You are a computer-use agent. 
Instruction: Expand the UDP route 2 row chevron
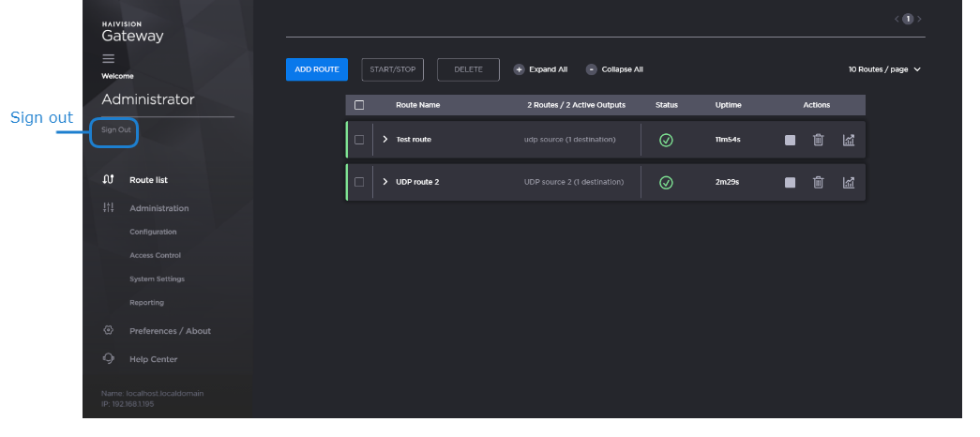[384, 182]
